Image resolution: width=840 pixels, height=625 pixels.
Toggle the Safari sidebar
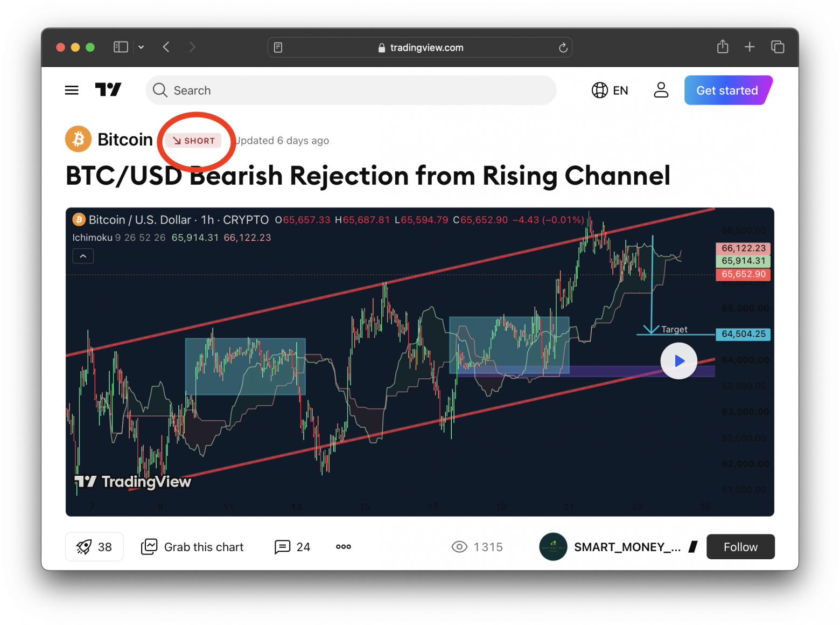click(x=121, y=47)
